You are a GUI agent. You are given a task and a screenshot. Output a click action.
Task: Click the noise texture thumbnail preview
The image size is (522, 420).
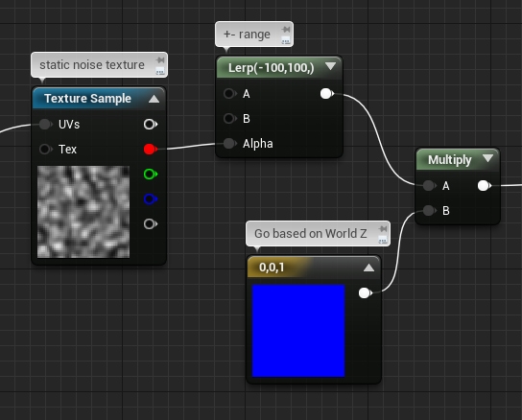[83, 212]
